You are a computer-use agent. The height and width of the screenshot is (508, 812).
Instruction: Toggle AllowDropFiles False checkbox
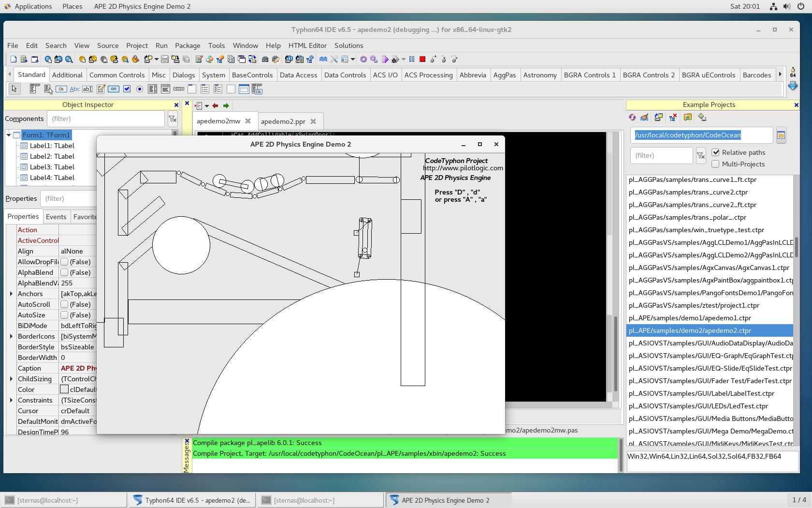click(64, 262)
